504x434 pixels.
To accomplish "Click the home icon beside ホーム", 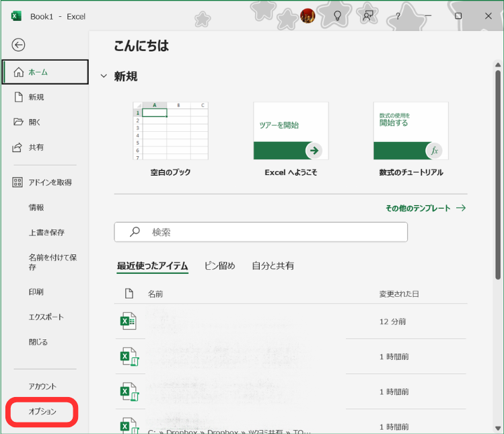I will 19,72.
